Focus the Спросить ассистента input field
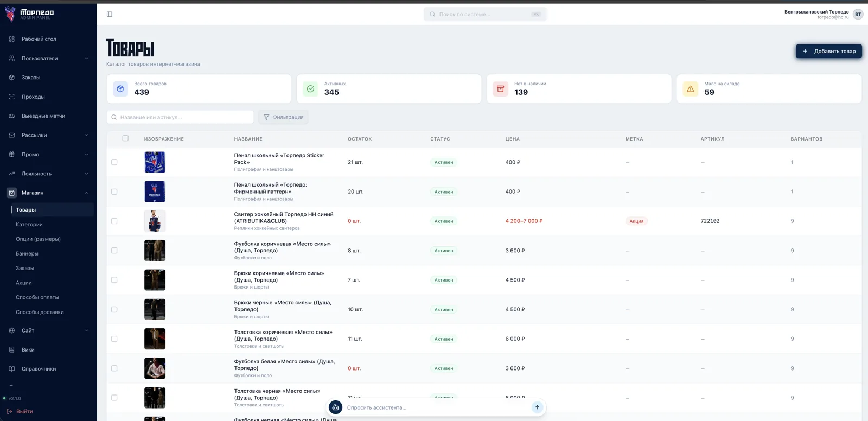Screen dimensions: 868x421 (x=437, y=407)
